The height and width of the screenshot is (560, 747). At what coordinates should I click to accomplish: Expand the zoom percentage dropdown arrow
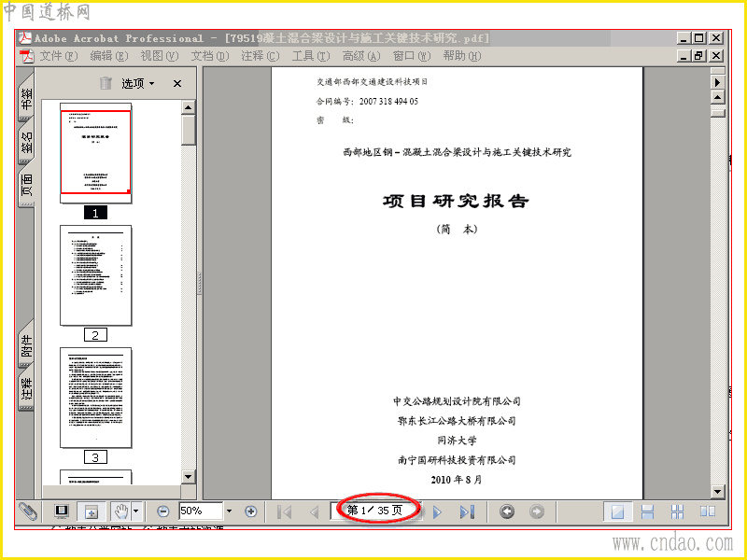(229, 511)
